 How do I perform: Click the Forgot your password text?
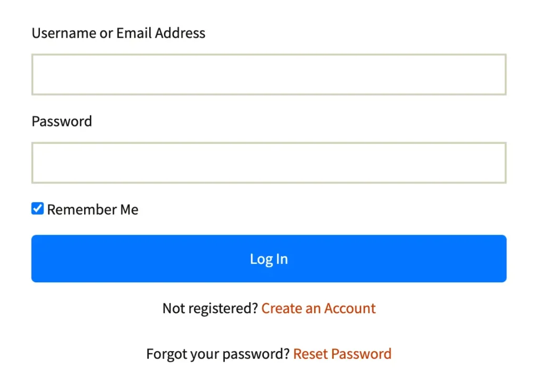(x=218, y=354)
